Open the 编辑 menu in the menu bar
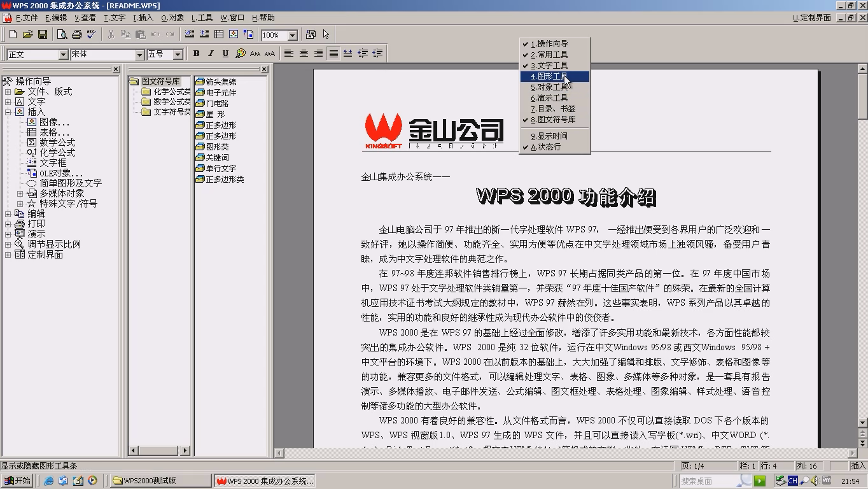The image size is (868, 489). click(56, 18)
